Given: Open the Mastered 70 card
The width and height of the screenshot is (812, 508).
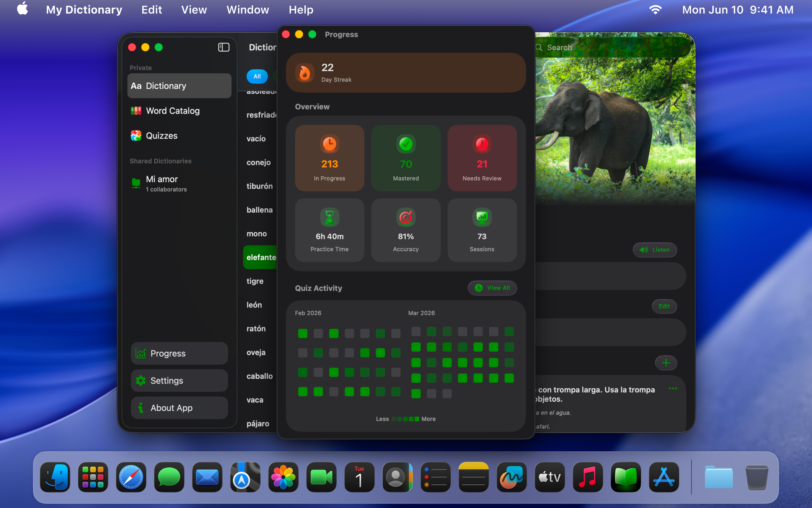Looking at the screenshot, I should click(406, 158).
